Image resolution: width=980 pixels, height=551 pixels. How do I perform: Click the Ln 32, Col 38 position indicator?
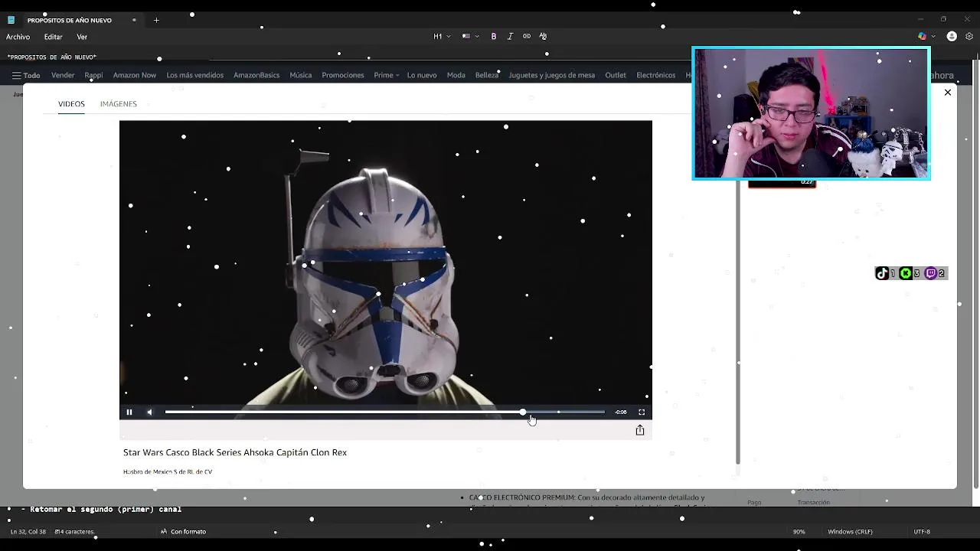point(28,532)
